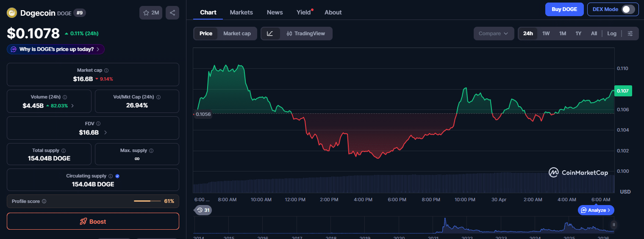Open the share icon button
Image resolution: width=644 pixels, height=239 pixels.
[x=172, y=13]
